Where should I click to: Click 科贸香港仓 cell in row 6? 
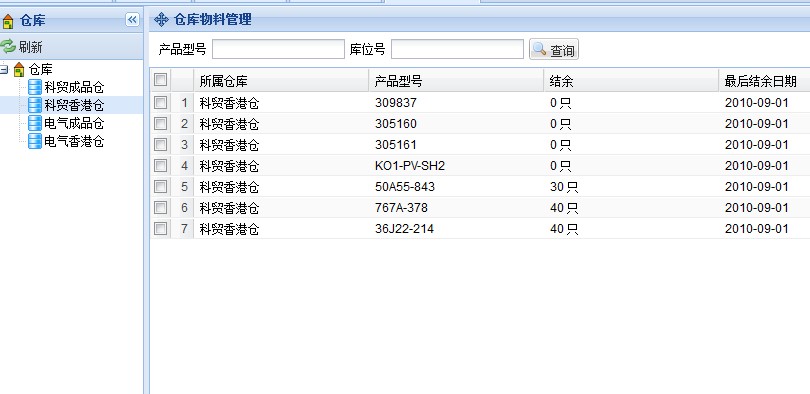coord(229,208)
